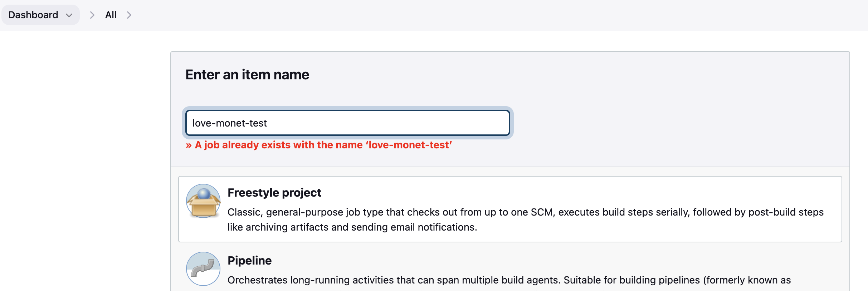Viewport: 868px width, 291px height.
Task: Click the Enter an item name heading
Action: [247, 75]
